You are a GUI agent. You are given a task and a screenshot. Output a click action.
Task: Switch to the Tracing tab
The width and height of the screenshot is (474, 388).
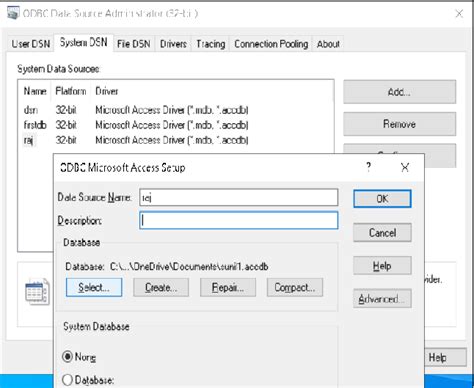210,44
